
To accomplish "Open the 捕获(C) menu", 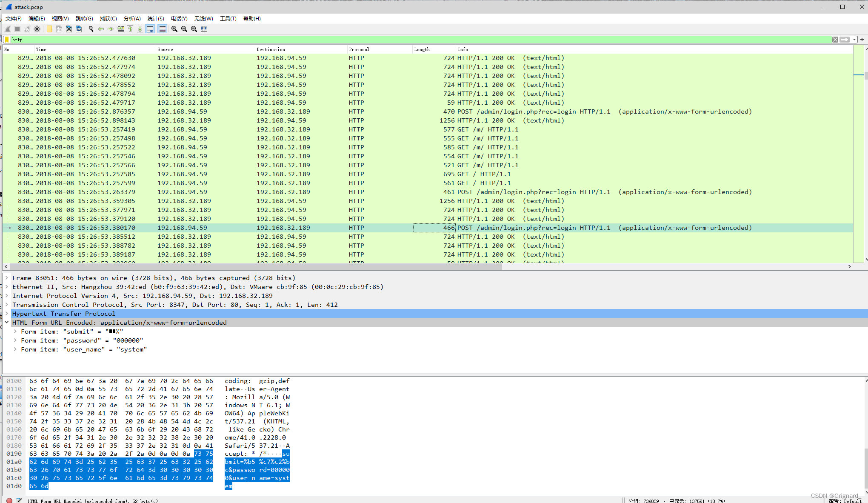I will 108,19.
